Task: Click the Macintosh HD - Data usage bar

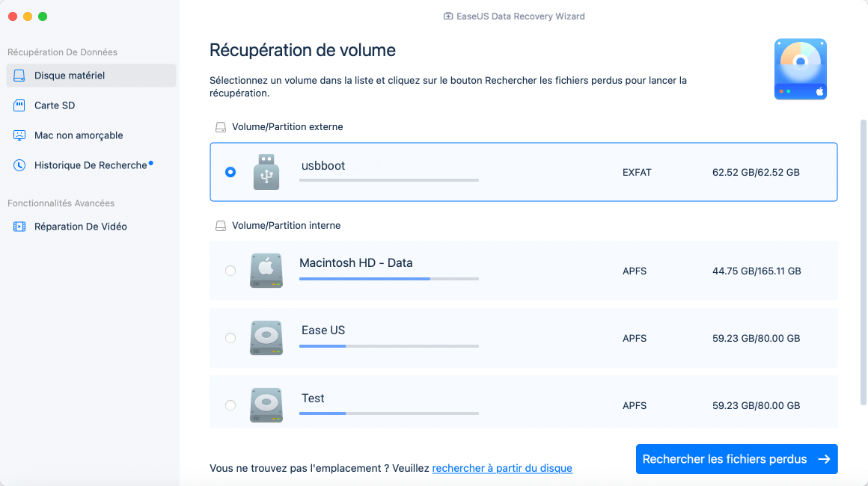Action: pyautogui.click(x=388, y=279)
